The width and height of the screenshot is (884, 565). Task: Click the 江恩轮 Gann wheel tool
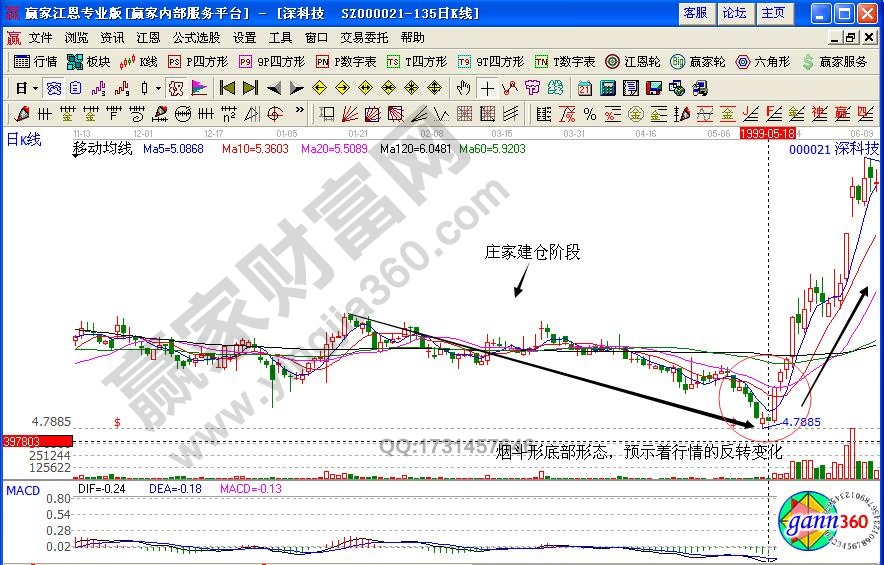pyautogui.click(x=636, y=62)
